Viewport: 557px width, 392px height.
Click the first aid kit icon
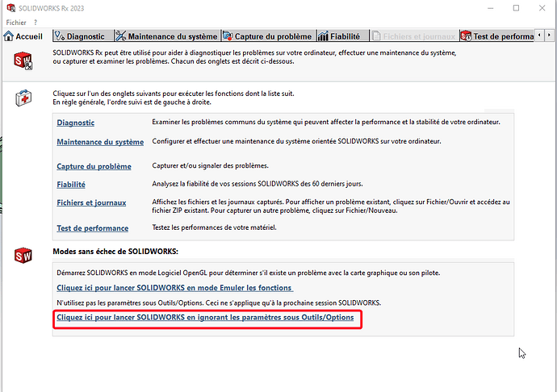(x=23, y=98)
